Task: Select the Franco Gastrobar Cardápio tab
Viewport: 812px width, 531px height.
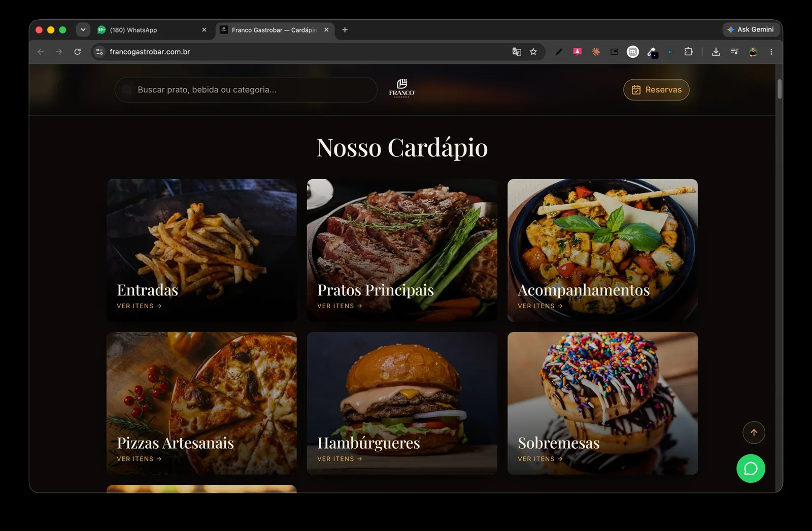Action: tap(274, 30)
